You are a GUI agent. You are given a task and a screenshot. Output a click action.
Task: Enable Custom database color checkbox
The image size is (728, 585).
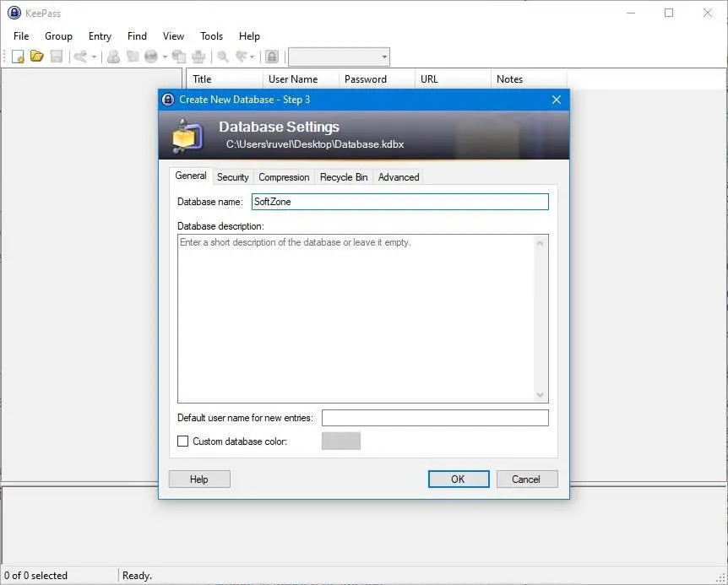pos(183,441)
